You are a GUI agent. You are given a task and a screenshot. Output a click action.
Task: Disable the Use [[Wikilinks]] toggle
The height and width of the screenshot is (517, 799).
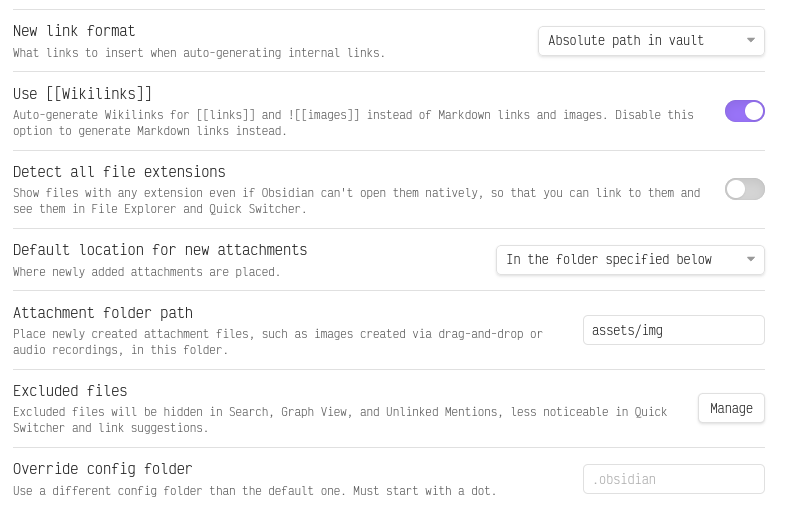pos(744,111)
